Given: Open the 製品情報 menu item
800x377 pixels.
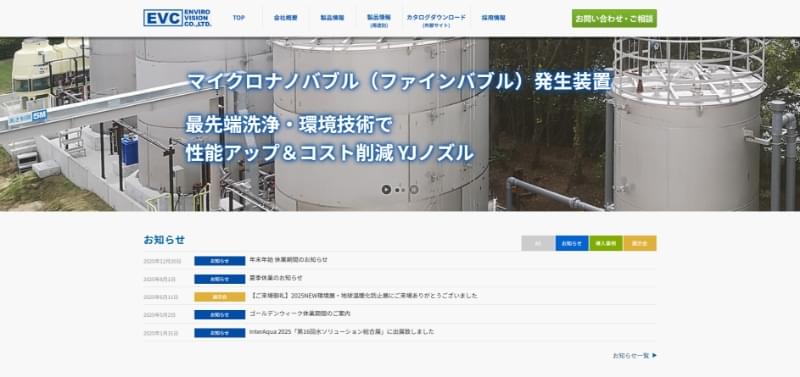Looking at the screenshot, I should (332, 18).
